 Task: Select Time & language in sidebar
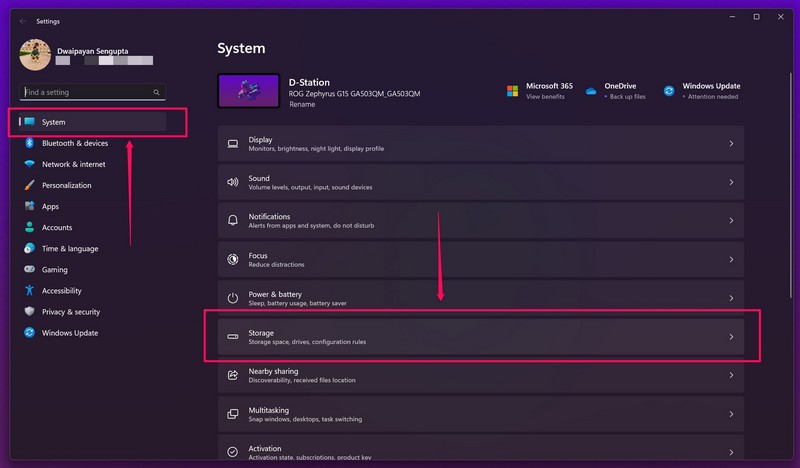pyautogui.click(x=69, y=248)
